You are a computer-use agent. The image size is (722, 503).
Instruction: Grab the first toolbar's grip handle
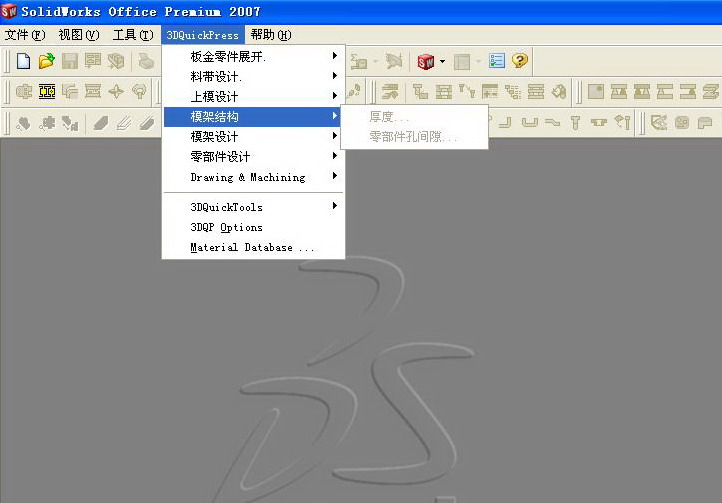pyautogui.click(x=7, y=61)
